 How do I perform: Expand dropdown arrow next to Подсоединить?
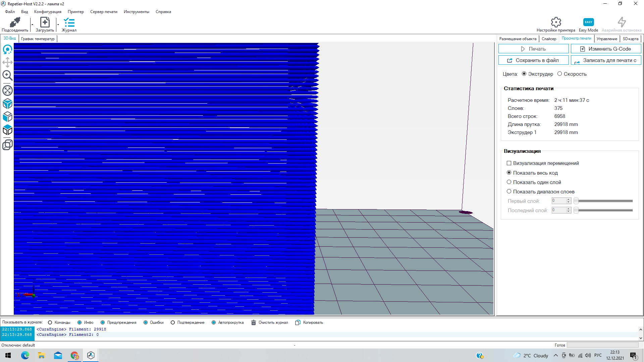32,25
